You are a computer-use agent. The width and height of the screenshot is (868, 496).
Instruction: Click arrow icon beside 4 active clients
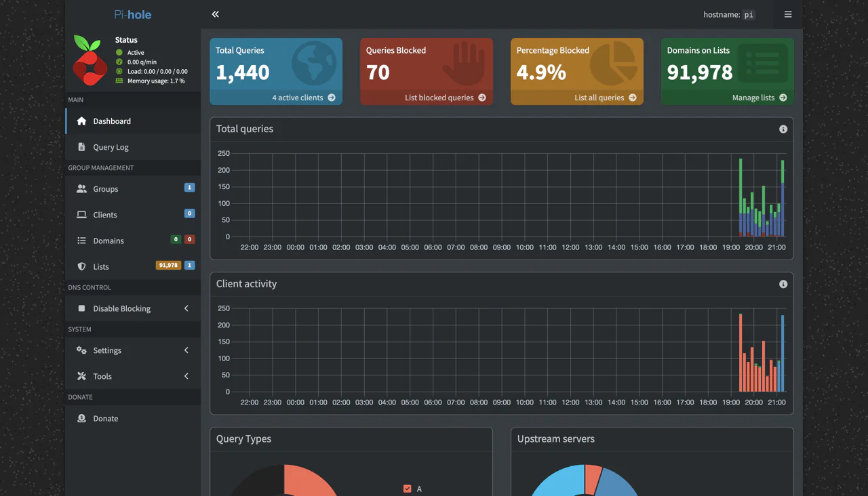(332, 98)
